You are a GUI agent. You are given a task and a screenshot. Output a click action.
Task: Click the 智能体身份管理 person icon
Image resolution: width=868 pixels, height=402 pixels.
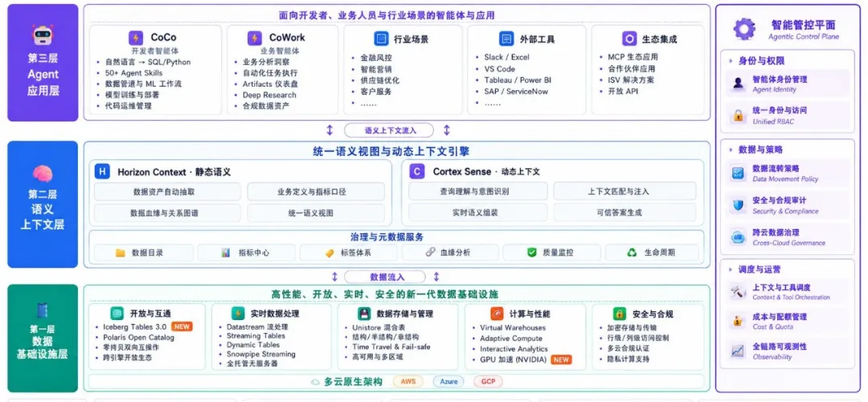point(738,84)
